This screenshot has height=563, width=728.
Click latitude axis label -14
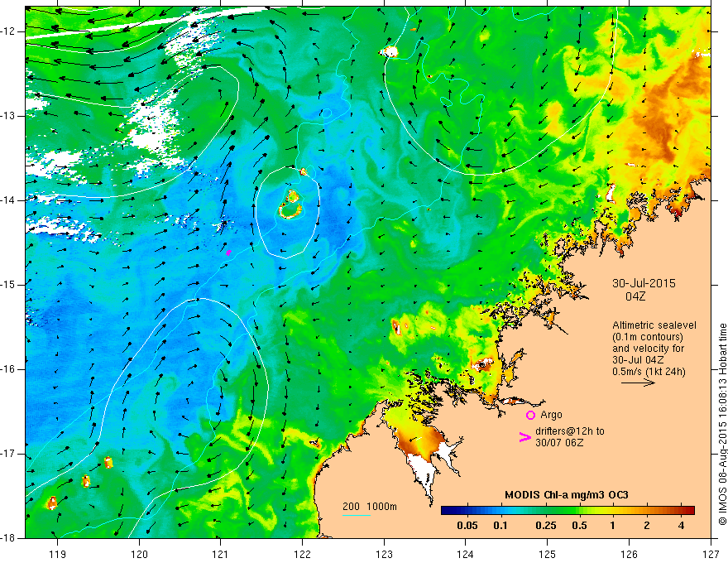(x=8, y=200)
